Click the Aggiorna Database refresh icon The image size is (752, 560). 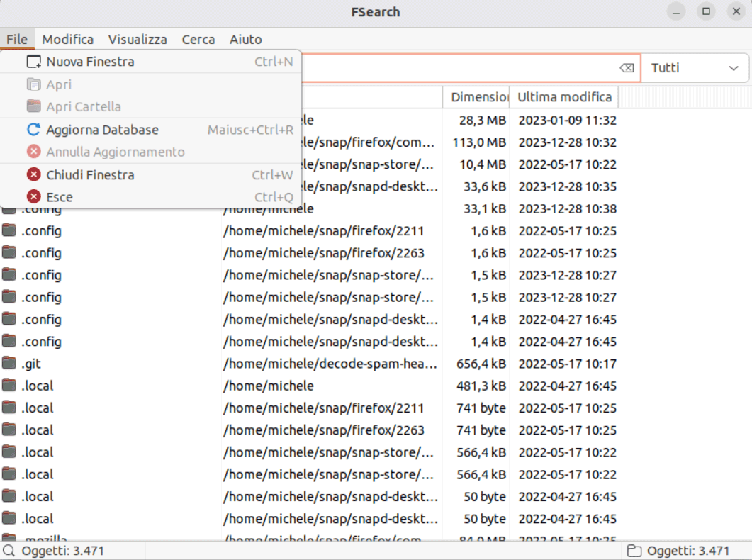[x=33, y=130]
